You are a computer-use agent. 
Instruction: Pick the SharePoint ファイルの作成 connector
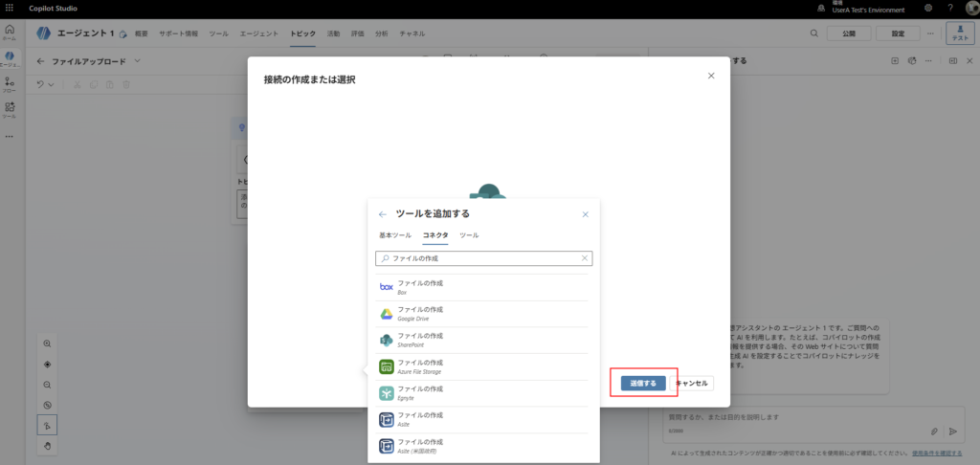(421, 340)
